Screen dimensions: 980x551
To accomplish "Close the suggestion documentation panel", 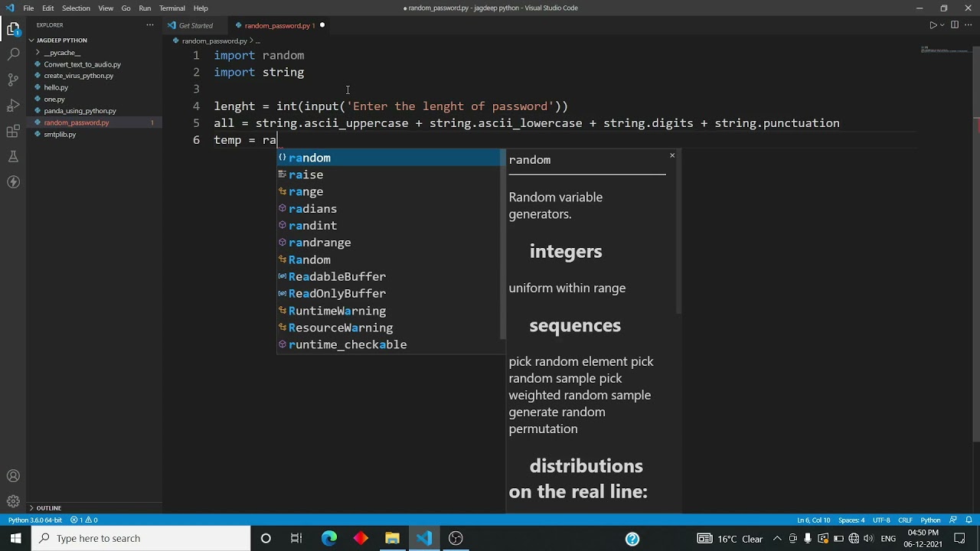I will pyautogui.click(x=672, y=155).
